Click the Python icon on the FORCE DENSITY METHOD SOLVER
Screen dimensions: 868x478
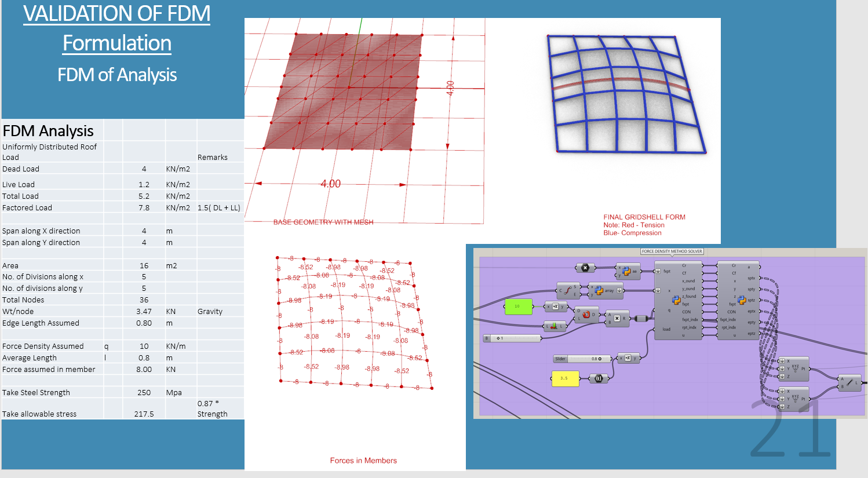pos(676,300)
